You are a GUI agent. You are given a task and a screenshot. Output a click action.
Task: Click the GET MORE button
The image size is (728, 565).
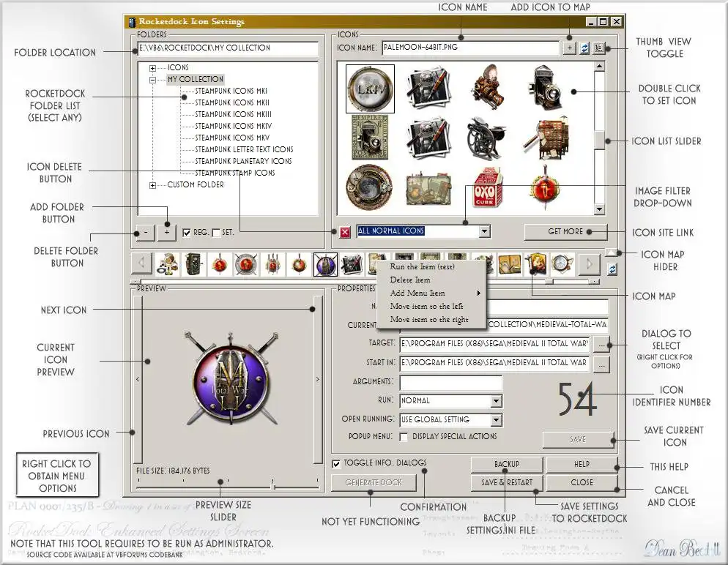pos(565,231)
